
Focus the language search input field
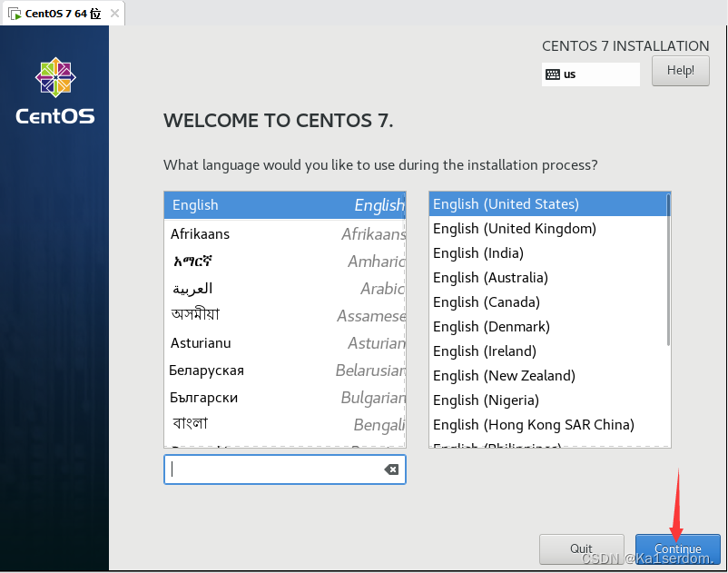285,469
